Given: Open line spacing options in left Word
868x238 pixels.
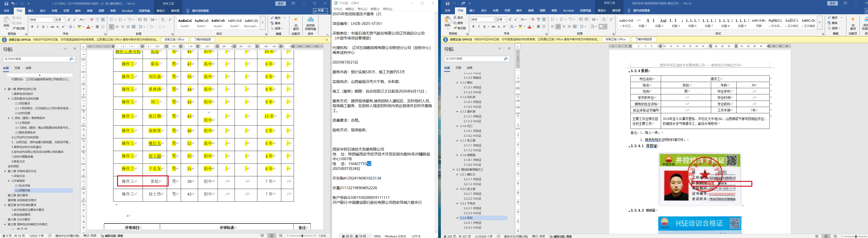Looking at the screenshot, I should pyautogui.click(x=142, y=27).
